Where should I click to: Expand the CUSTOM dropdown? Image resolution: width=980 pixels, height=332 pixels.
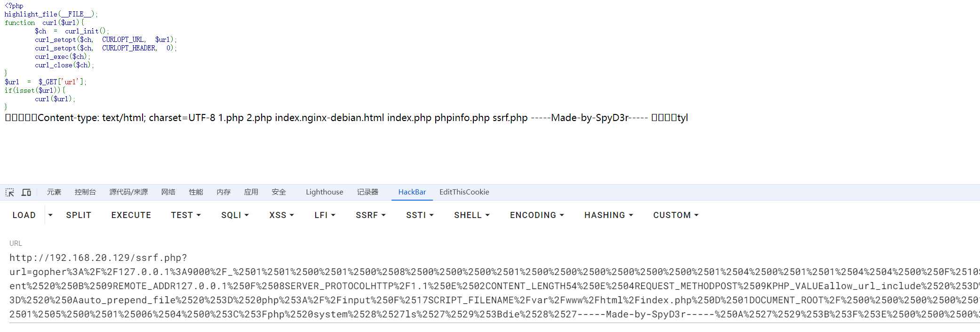(676, 215)
